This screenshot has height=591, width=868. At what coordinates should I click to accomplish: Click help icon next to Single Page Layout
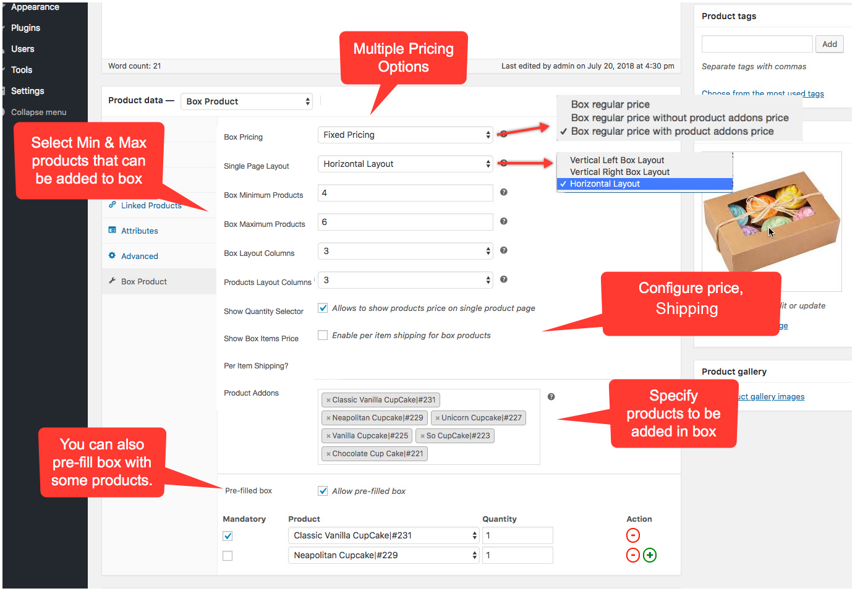click(x=504, y=163)
